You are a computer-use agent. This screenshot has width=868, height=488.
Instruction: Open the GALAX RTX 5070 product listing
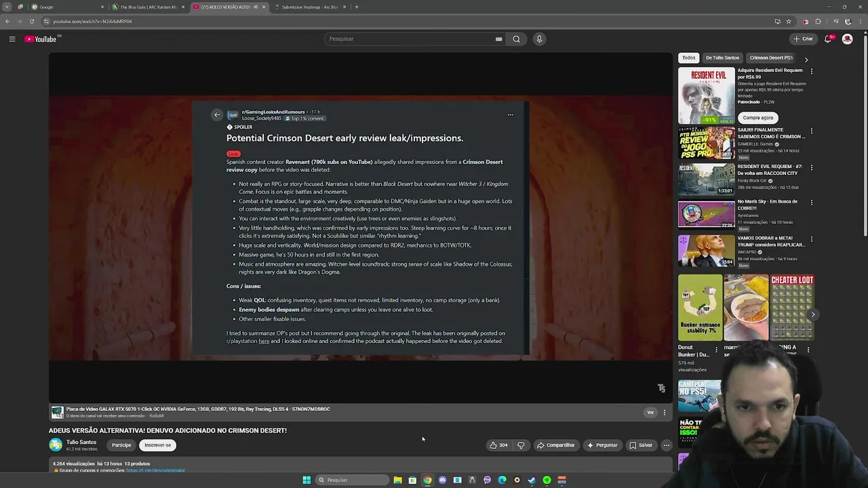(x=198, y=409)
